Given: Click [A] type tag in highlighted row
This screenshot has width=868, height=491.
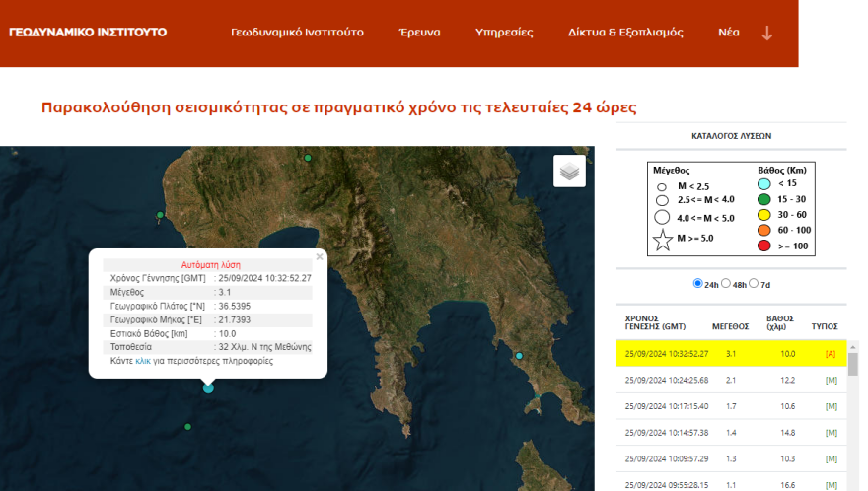Looking at the screenshot, I should point(831,354).
